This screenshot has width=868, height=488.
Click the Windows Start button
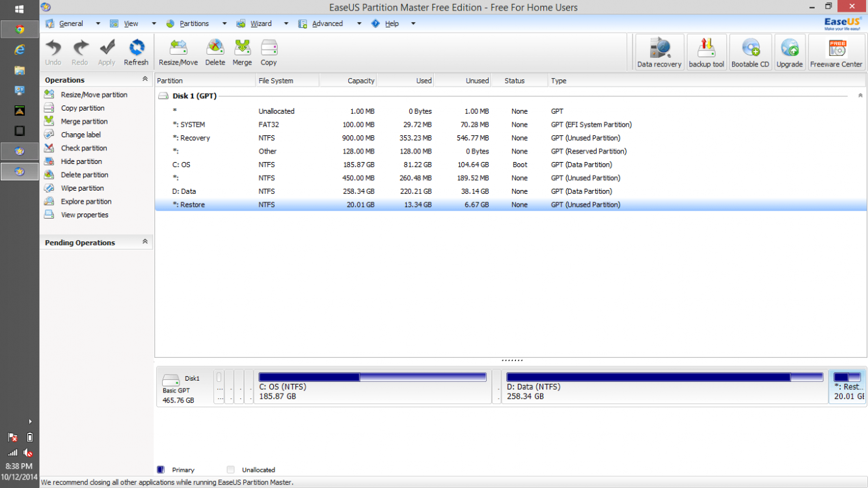20,9
